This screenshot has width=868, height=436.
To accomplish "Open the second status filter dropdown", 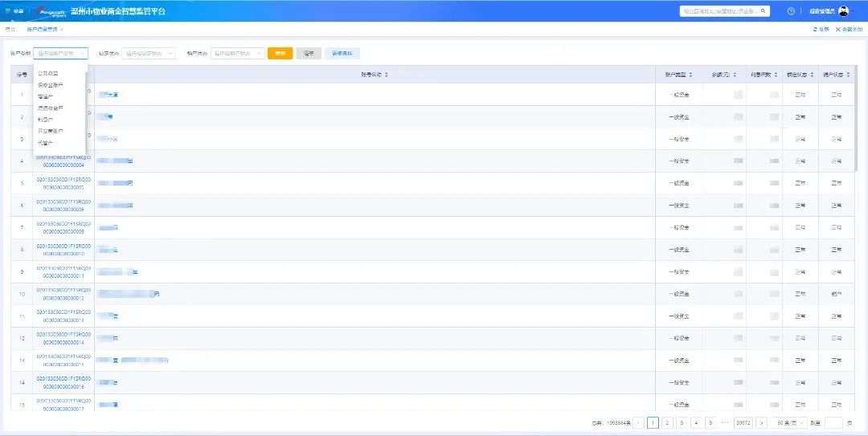I will pos(148,54).
